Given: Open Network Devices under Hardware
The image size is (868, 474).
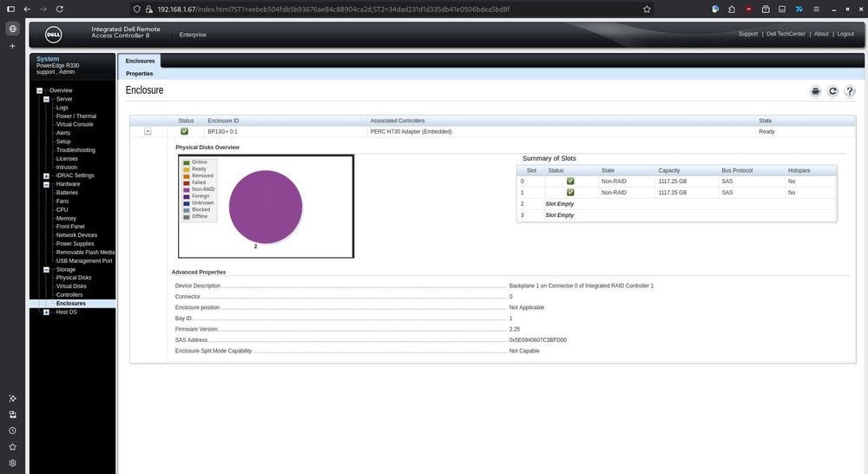Looking at the screenshot, I should click(76, 235).
